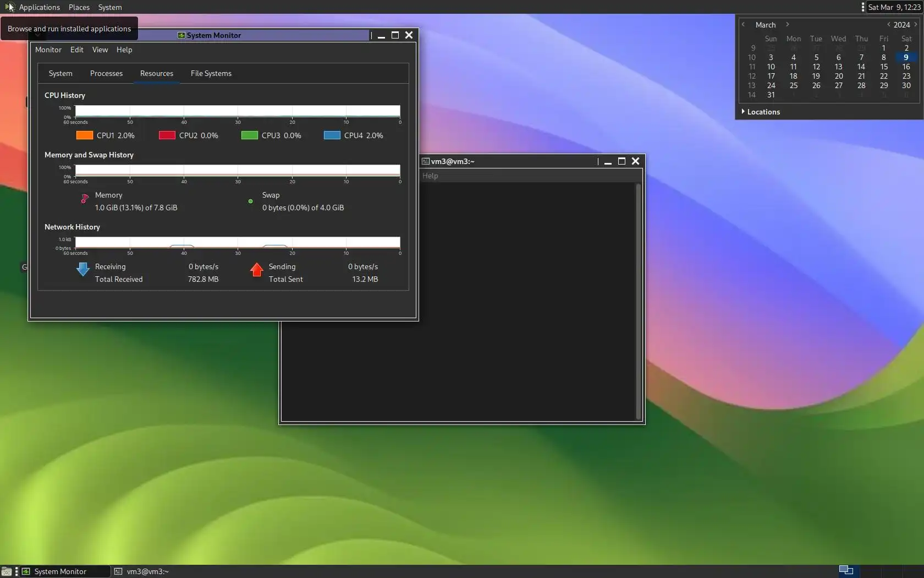Viewport: 924px width, 578px height.
Task: Switch to the Processes tab
Action: pyautogui.click(x=106, y=73)
